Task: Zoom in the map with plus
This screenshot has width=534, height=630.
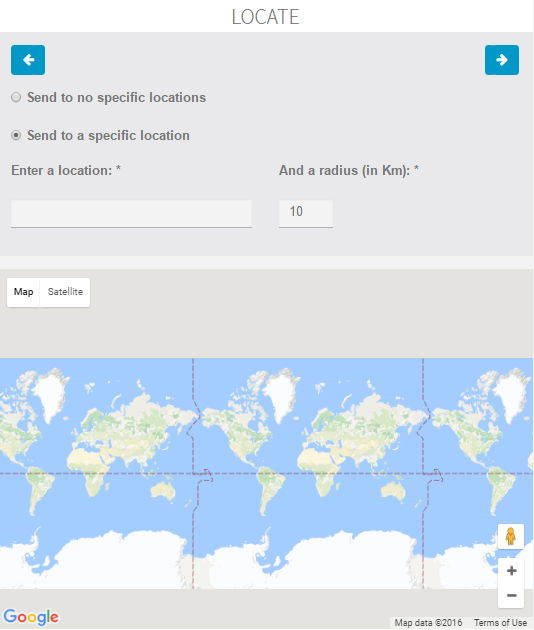Action: (511, 571)
